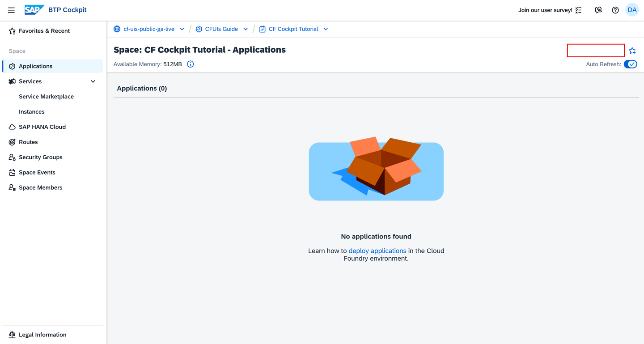Open Security Groups page
The width and height of the screenshot is (644, 344).
[x=53, y=157]
